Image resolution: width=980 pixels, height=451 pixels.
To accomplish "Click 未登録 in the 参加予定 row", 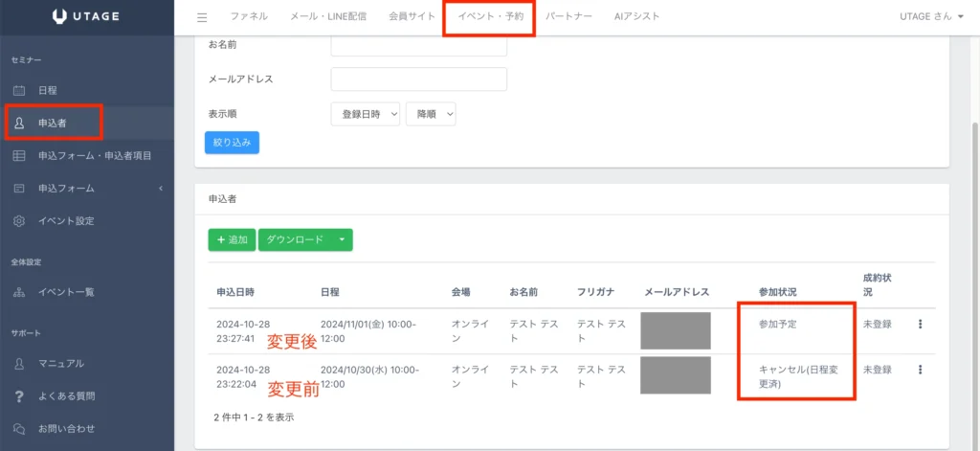I will coord(878,324).
